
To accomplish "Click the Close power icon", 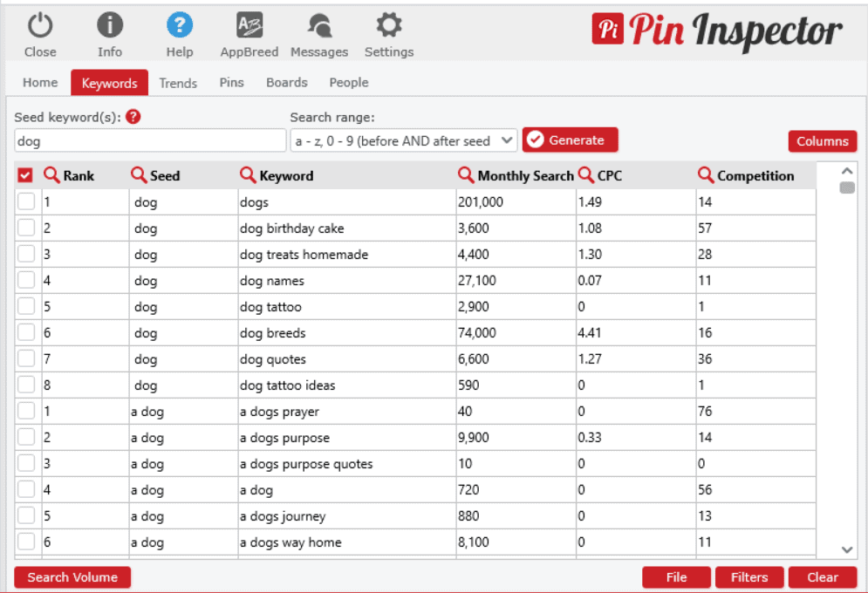I will click(39, 25).
